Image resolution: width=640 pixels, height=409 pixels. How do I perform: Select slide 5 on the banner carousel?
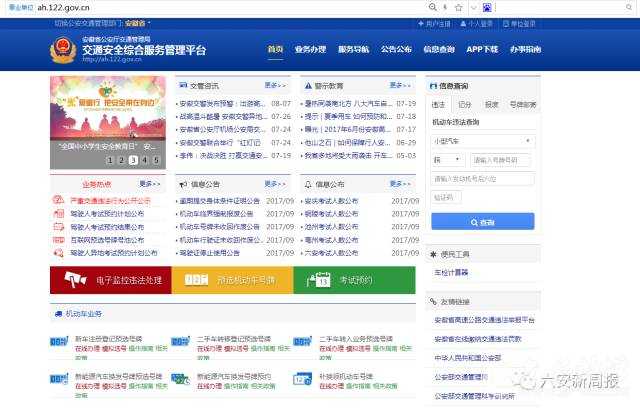pos(156,160)
